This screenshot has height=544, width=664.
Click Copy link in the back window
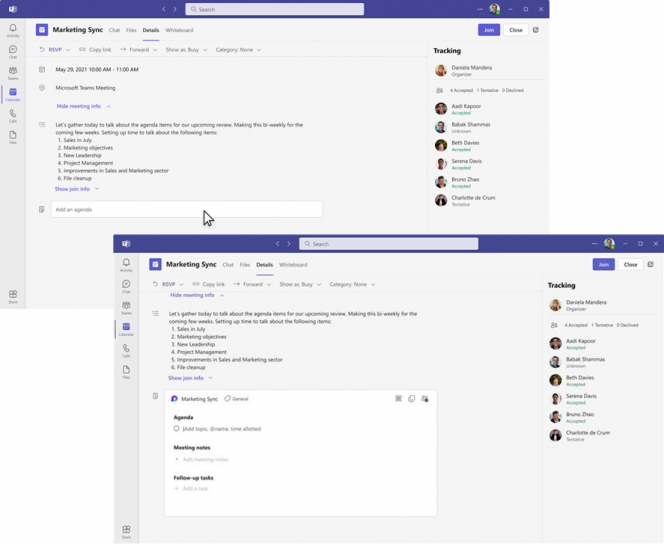pyautogui.click(x=95, y=50)
